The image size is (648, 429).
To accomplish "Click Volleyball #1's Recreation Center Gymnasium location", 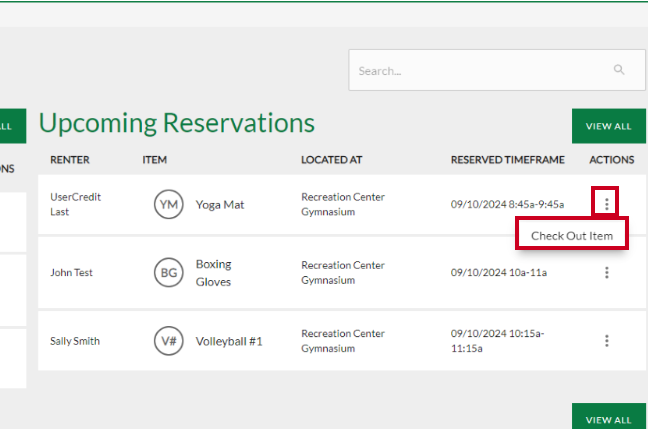I will (343, 341).
